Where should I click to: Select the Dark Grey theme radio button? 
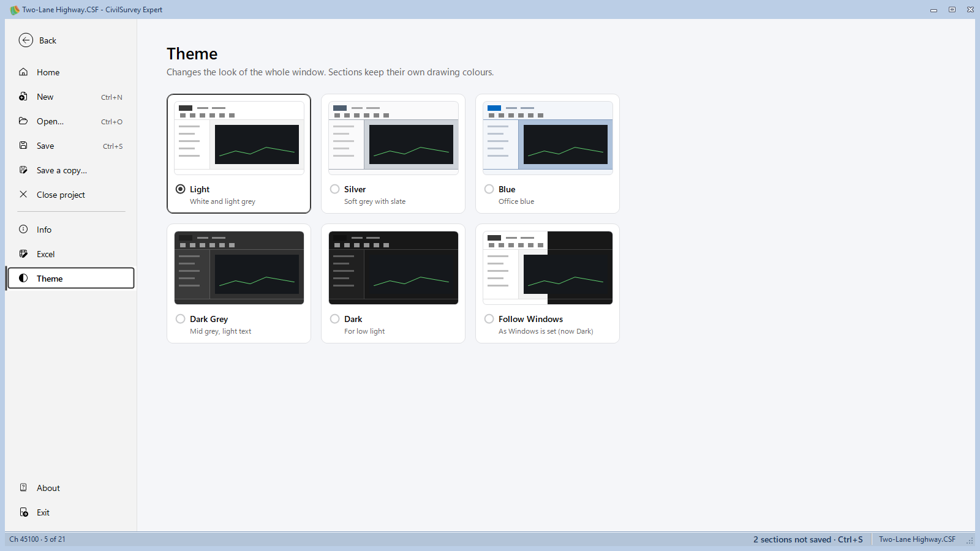click(x=181, y=319)
